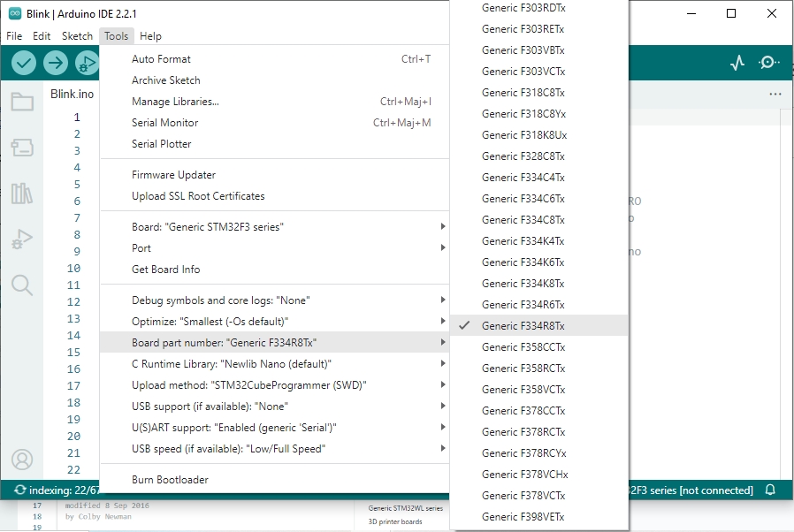The height and width of the screenshot is (532, 794).
Task: Choose Generic F303RDTx part number
Action: [x=523, y=8]
